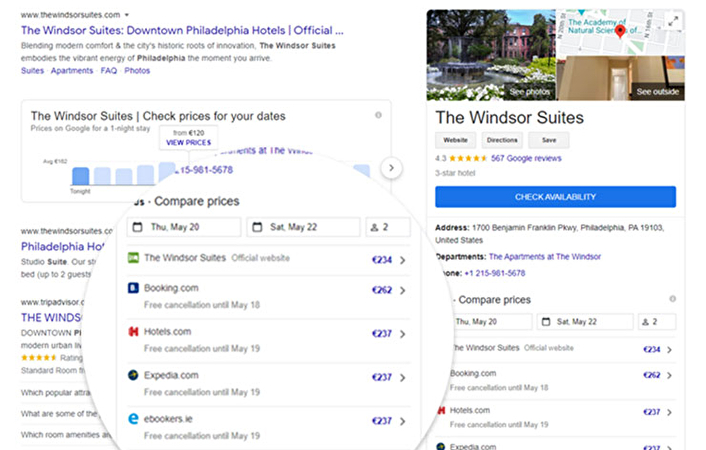Click Windsor Suites logo icon in magnified list

click(133, 258)
